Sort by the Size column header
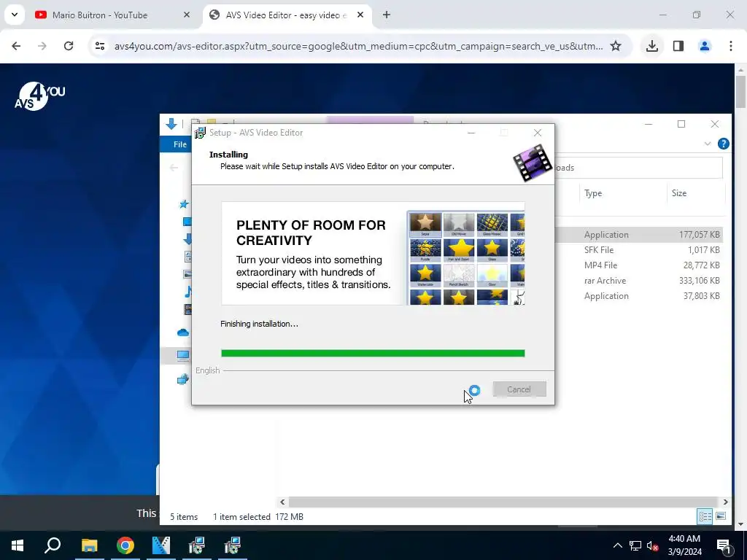The image size is (747, 560). [x=679, y=192]
